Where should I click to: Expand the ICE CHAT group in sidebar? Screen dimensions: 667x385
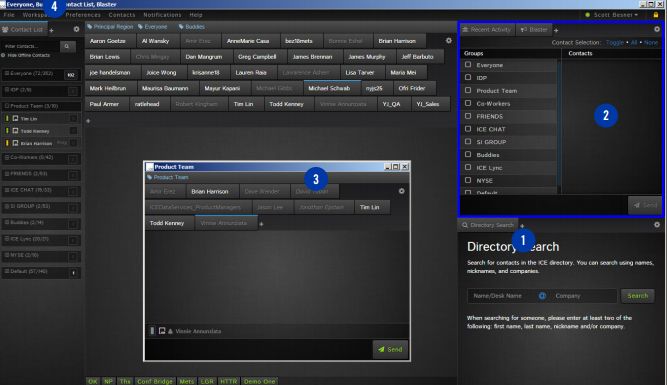click(x=7, y=190)
